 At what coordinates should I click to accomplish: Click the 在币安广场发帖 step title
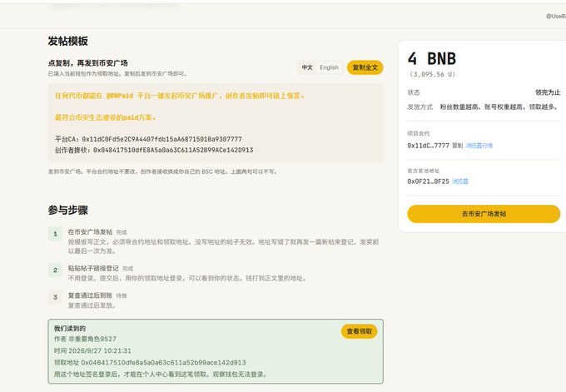90,231
